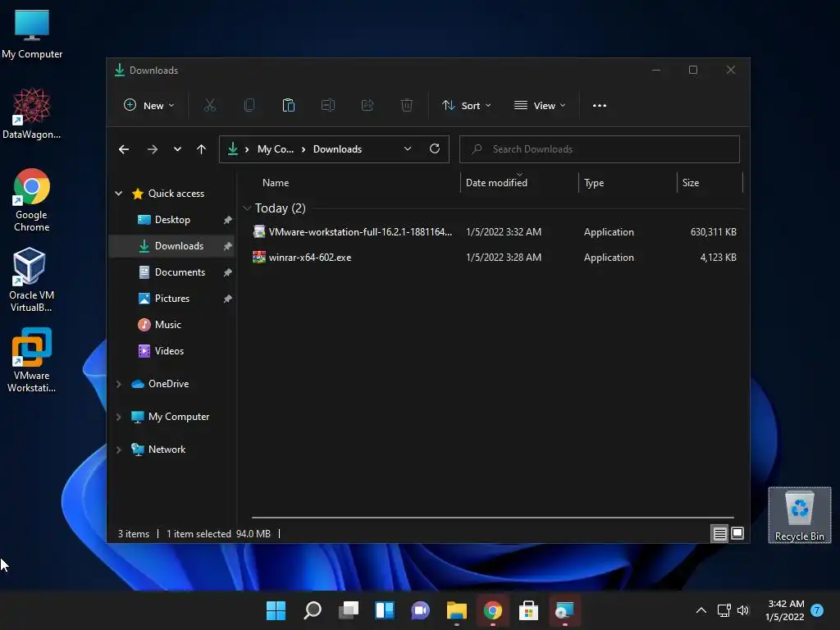The width and height of the screenshot is (840, 630).
Task: Collapse the Today (2) group
Action: (247, 208)
